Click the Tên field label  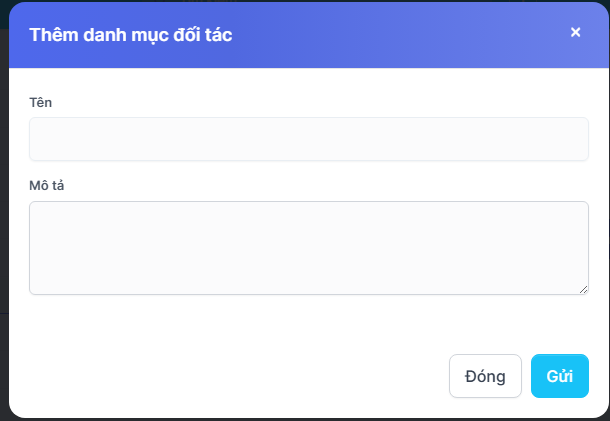tap(40, 102)
